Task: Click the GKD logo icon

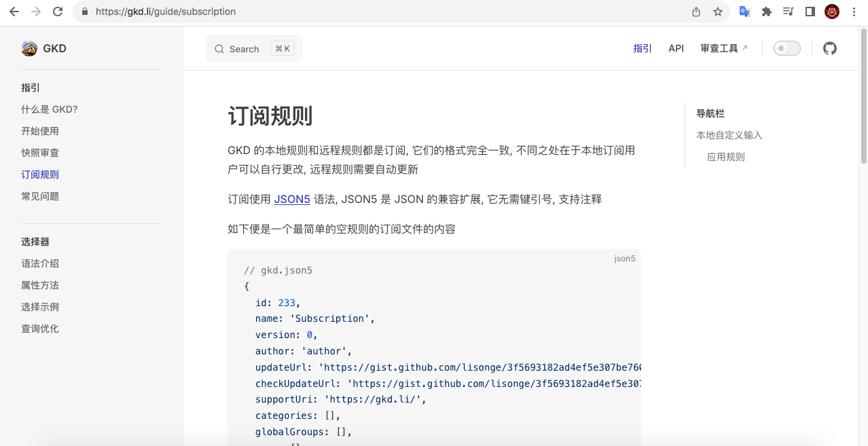Action: coord(29,48)
